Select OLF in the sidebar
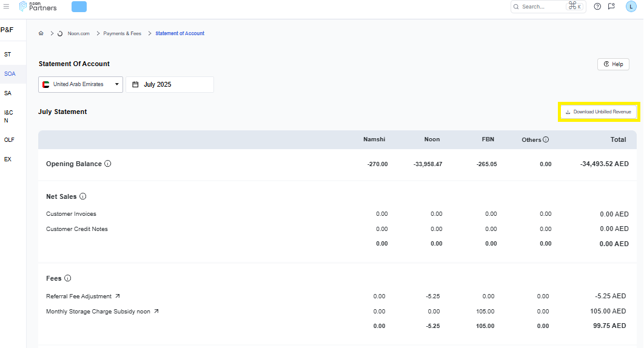644x348 pixels. pyautogui.click(x=9, y=139)
